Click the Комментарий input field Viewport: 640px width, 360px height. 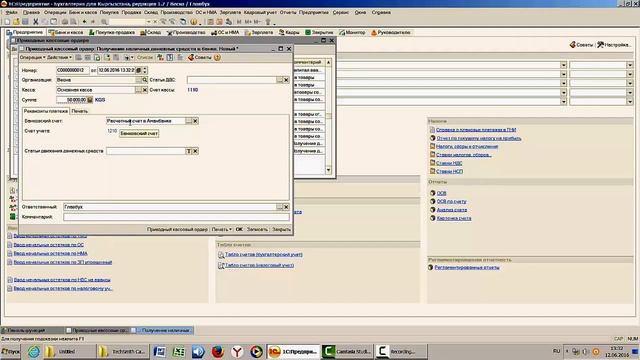(176, 217)
